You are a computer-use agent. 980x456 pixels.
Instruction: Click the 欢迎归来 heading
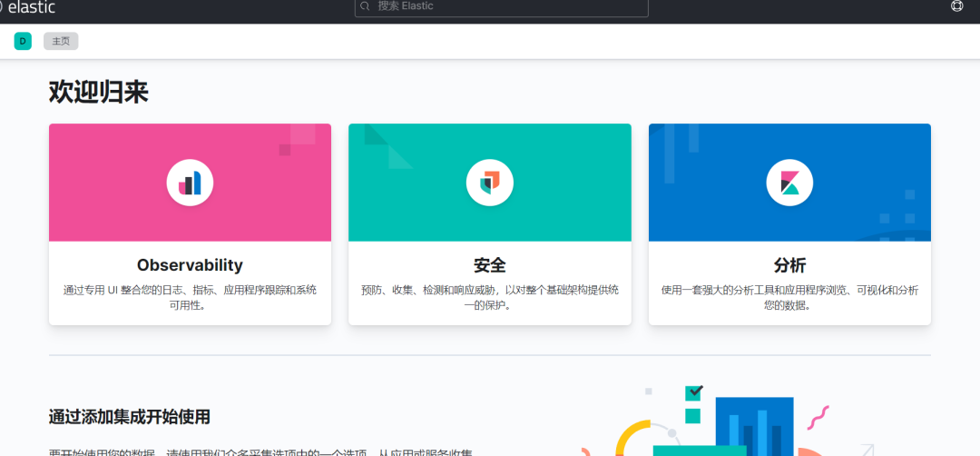[98, 93]
